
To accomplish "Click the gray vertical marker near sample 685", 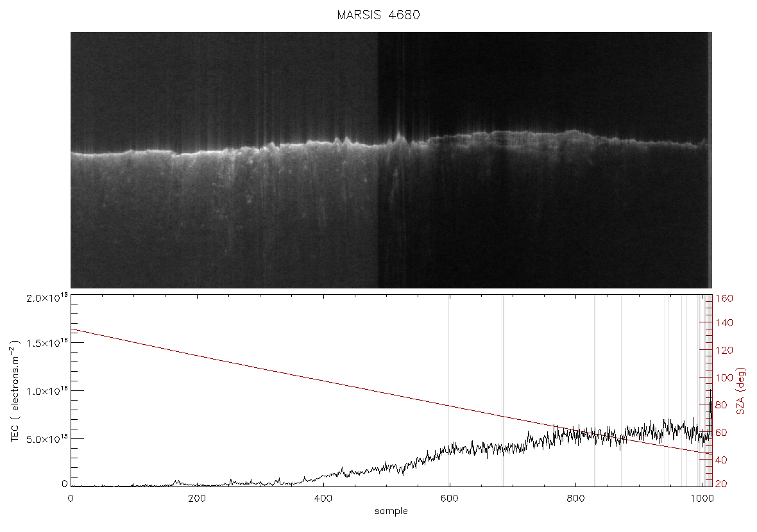I will pyautogui.click(x=503, y=390).
